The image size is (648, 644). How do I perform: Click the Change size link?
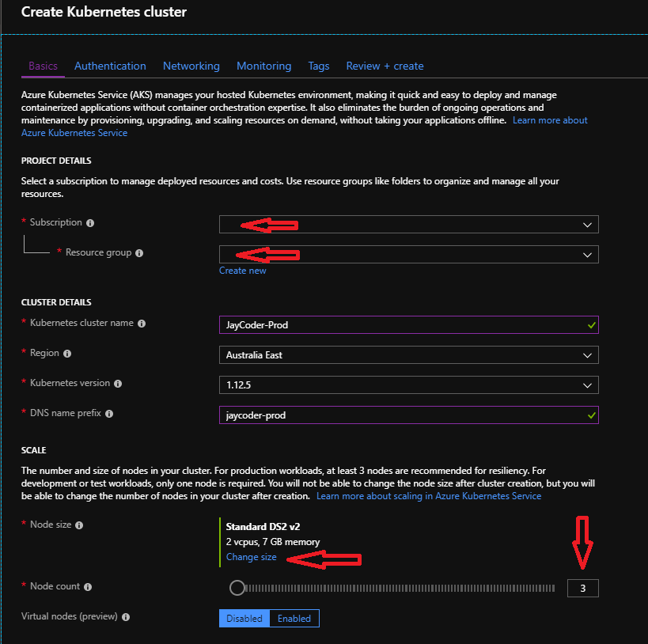252,557
